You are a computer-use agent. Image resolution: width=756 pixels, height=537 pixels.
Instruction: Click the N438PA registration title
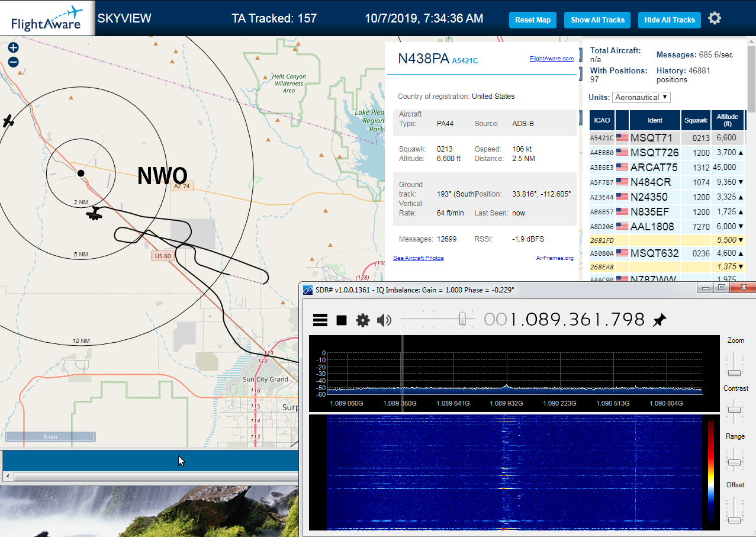coord(423,58)
